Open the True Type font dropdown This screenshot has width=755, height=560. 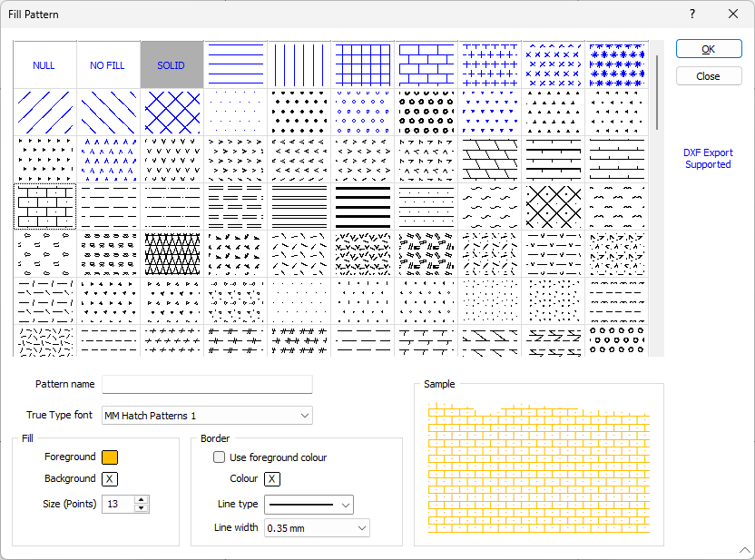pos(207,415)
